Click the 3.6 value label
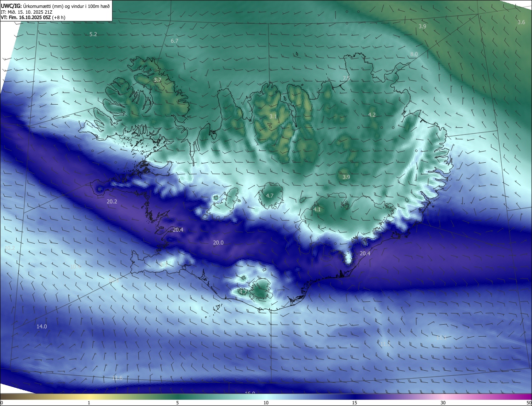This screenshot has height=406, width=532. click(521, 22)
